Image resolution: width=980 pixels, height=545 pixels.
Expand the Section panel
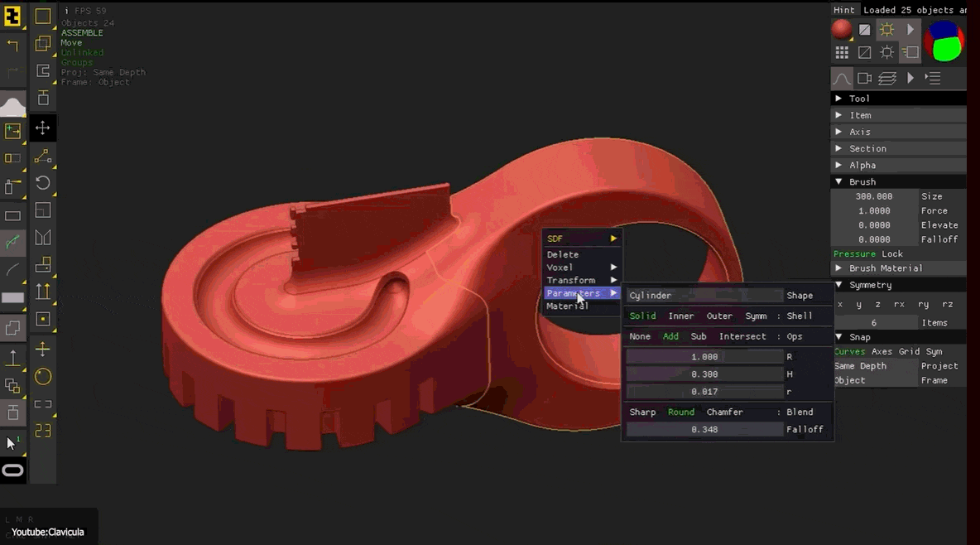899,149
